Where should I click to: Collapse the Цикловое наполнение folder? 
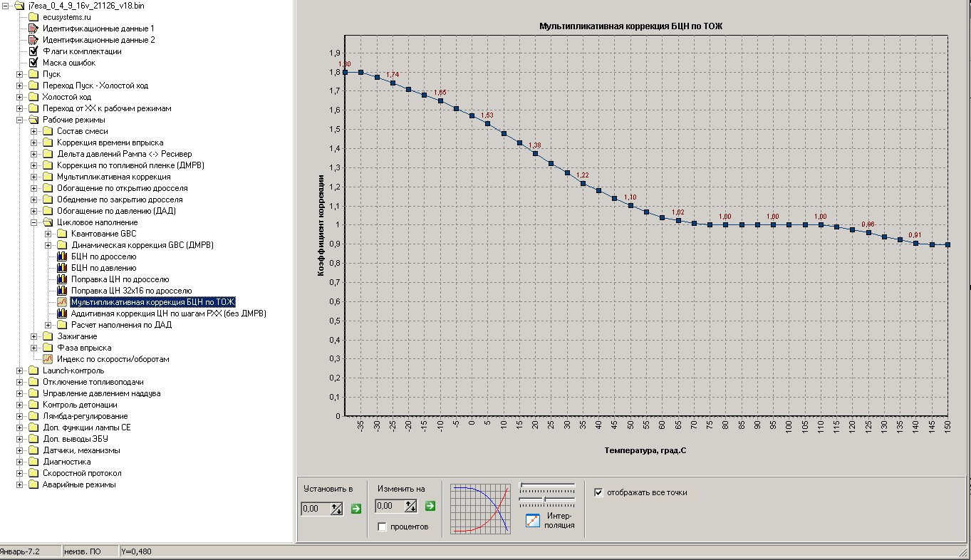(x=34, y=222)
